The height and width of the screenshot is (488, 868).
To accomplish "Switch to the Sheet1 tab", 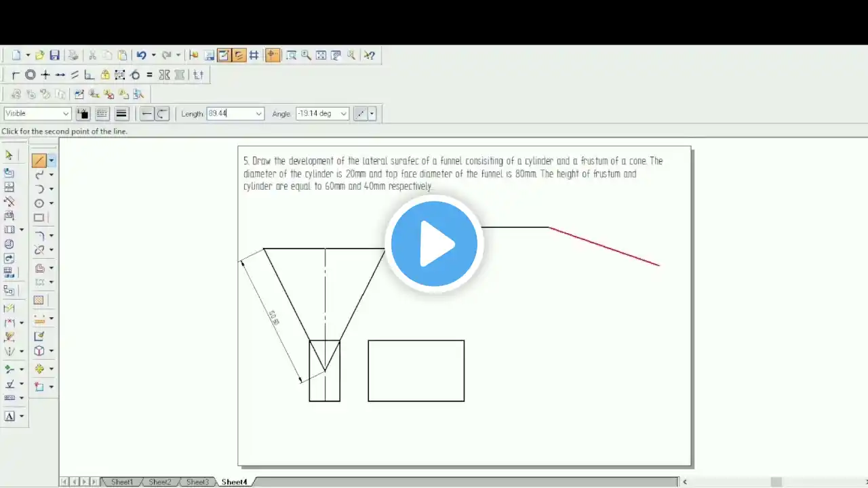I will [122, 482].
